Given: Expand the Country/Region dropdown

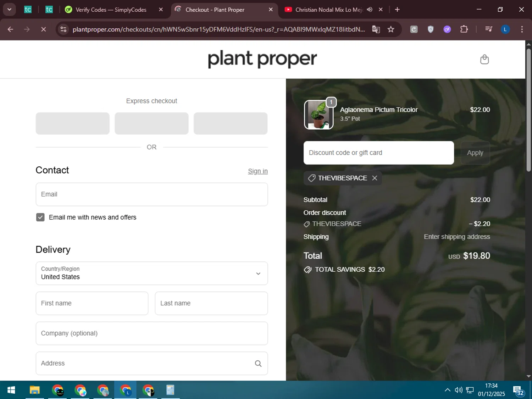Looking at the screenshot, I should click(152, 273).
